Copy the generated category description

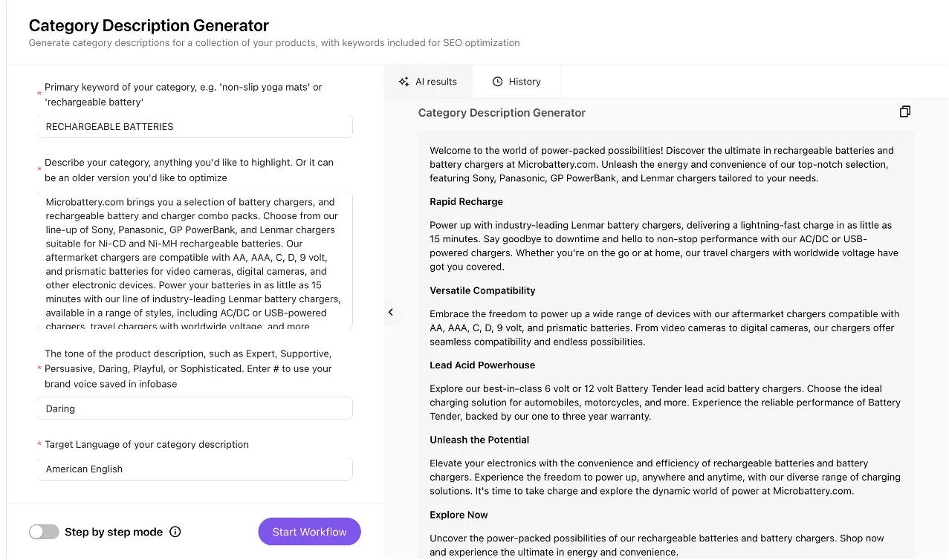(904, 111)
